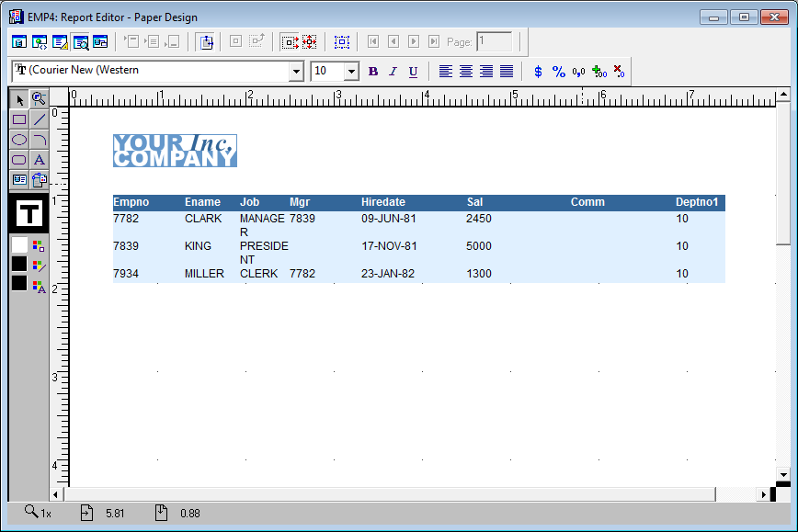
Task: Open the Line Color palette
Action: point(39,266)
